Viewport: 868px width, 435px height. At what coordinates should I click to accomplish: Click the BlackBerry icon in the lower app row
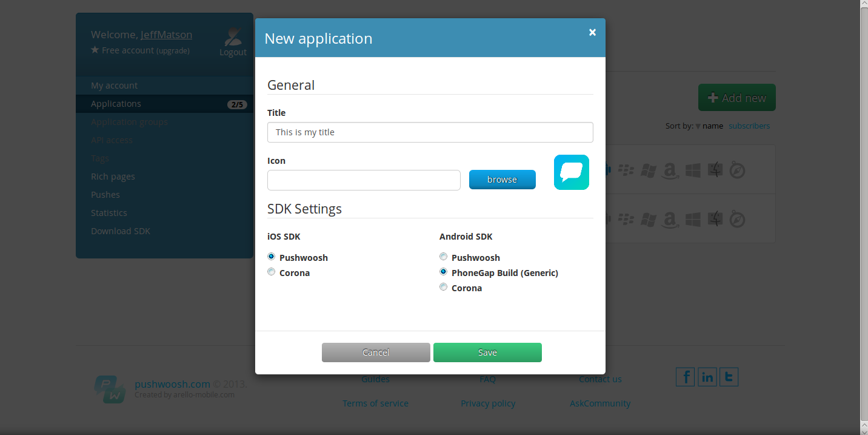click(626, 220)
